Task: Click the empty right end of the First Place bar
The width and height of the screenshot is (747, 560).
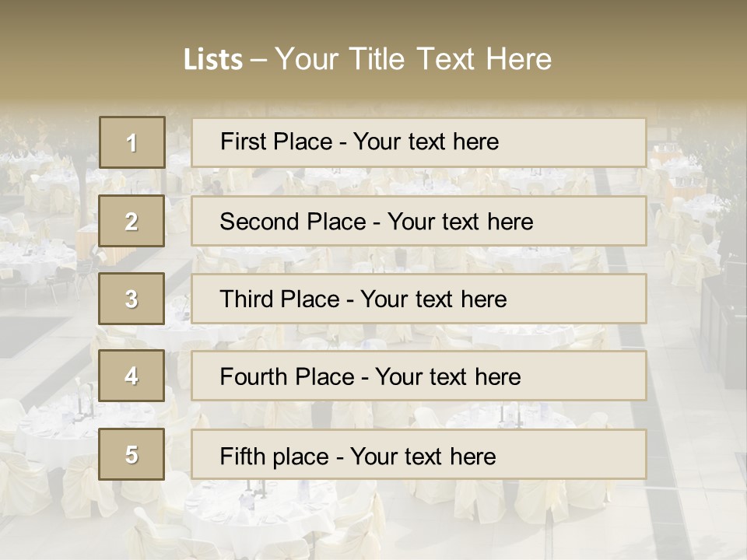Action: pos(591,142)
